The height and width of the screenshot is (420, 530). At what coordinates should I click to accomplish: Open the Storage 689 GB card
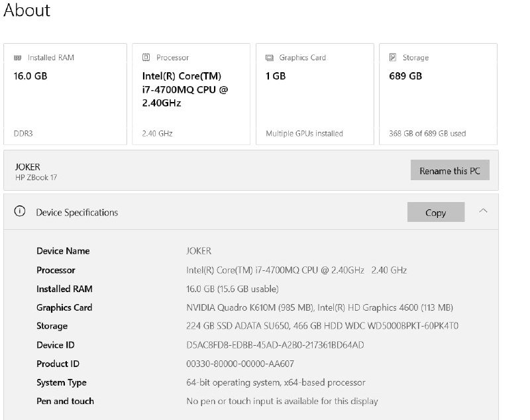(x=438, y=94)
